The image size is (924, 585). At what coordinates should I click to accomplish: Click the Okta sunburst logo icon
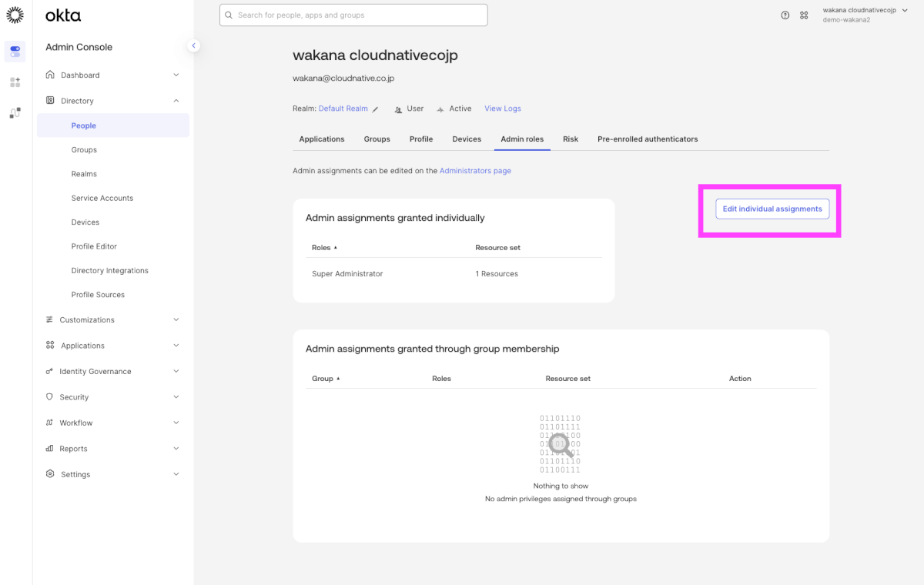pos(15,15)
